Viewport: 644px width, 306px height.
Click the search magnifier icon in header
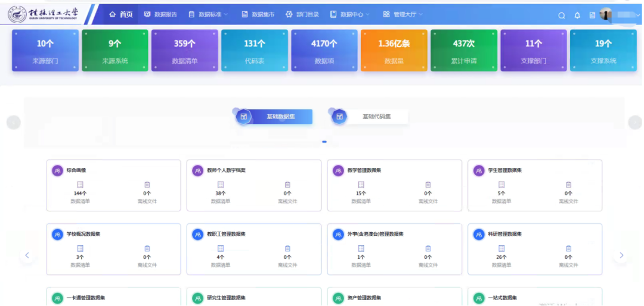561,15
